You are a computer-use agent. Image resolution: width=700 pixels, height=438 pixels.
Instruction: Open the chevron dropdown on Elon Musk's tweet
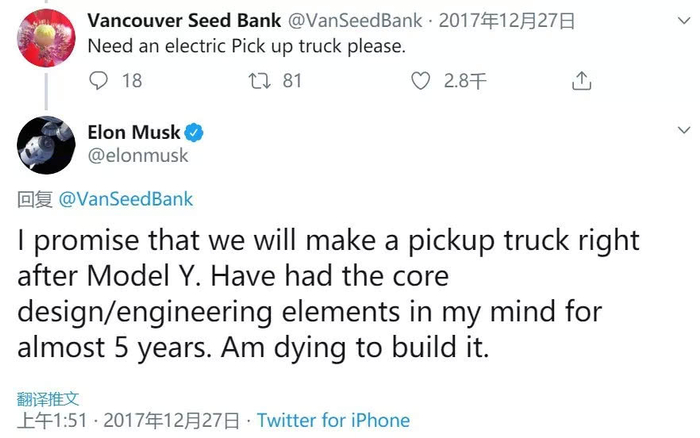[x=684, y=131]
